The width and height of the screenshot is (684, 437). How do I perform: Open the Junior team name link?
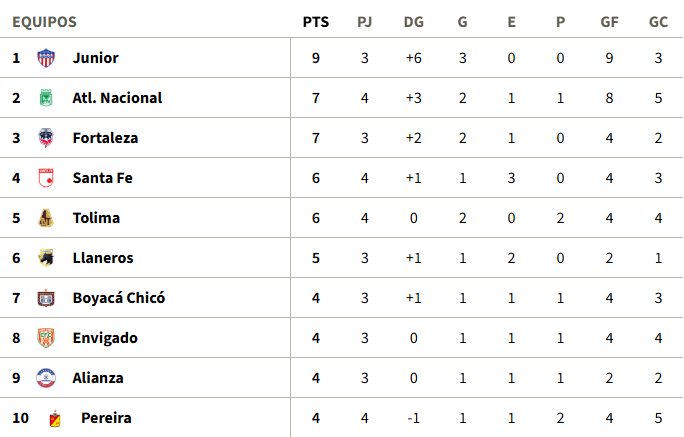96,58
